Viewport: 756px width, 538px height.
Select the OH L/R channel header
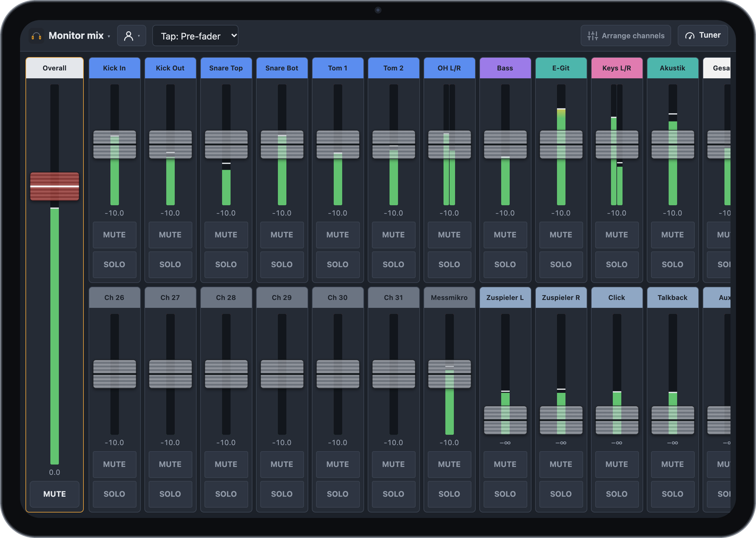click(449, 68)
